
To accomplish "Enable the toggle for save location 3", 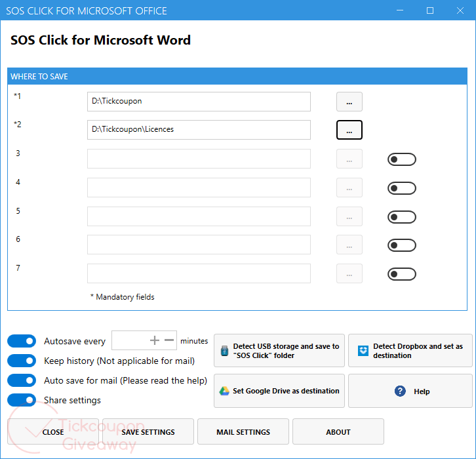I will tap(402, 159).
